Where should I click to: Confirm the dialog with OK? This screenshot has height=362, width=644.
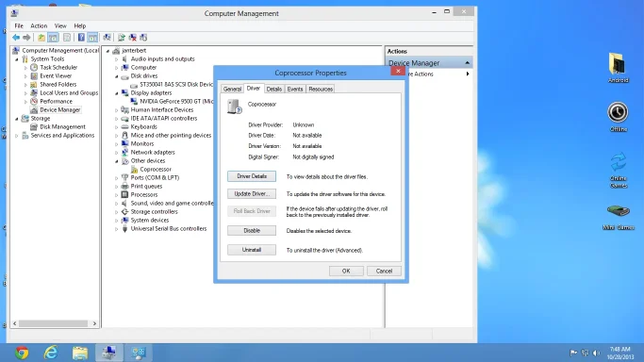(346, 271)
